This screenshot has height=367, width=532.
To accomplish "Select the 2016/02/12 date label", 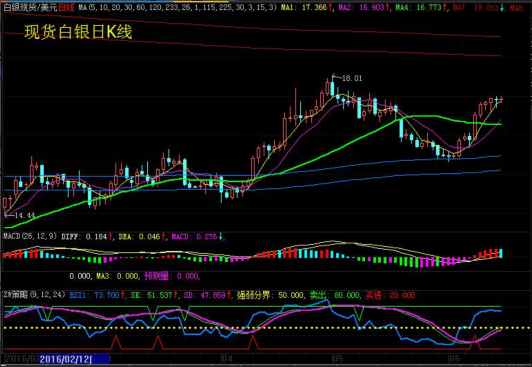I will pyautogui.click(x=65, y=359).
